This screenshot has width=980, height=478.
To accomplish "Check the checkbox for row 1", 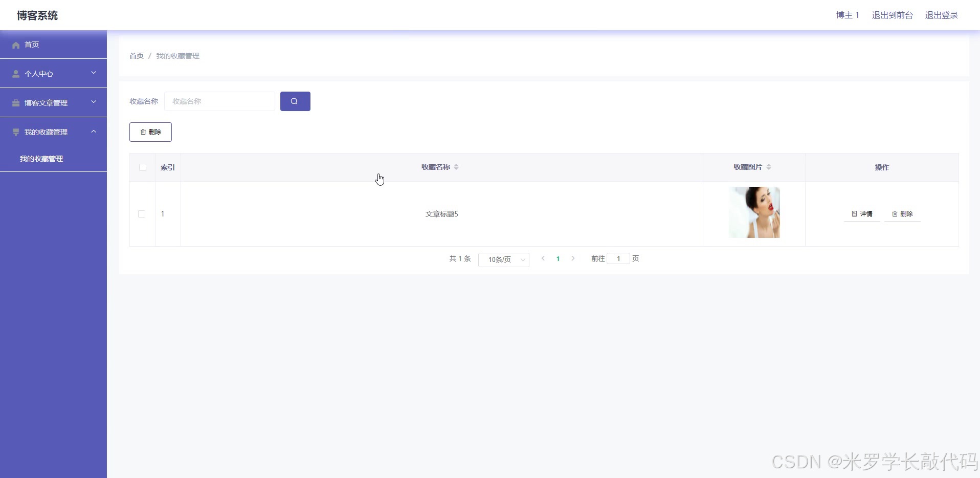I will 141,214.
